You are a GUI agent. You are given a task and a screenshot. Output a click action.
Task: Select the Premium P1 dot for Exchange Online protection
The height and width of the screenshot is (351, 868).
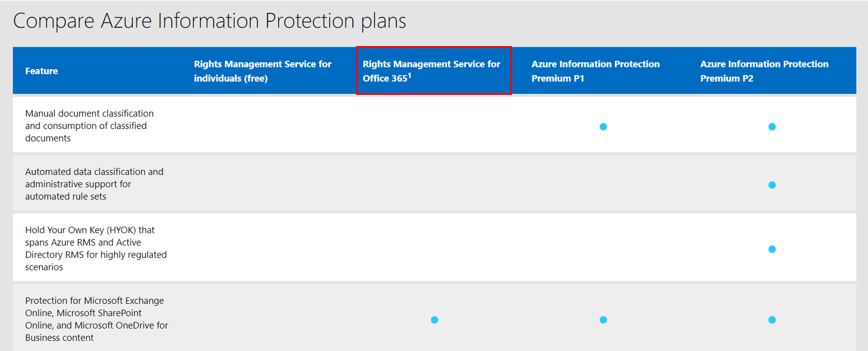point(603,320)
